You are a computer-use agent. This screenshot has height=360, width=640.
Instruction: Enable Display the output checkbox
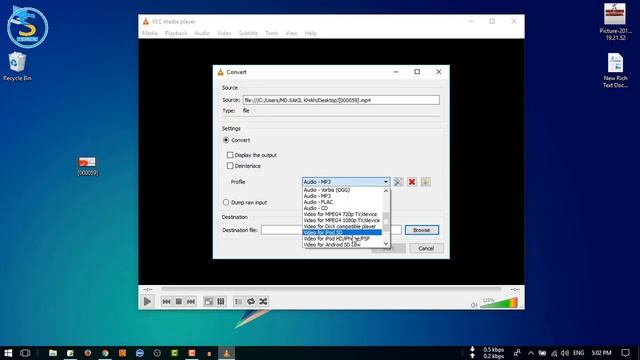pos(230,155)
